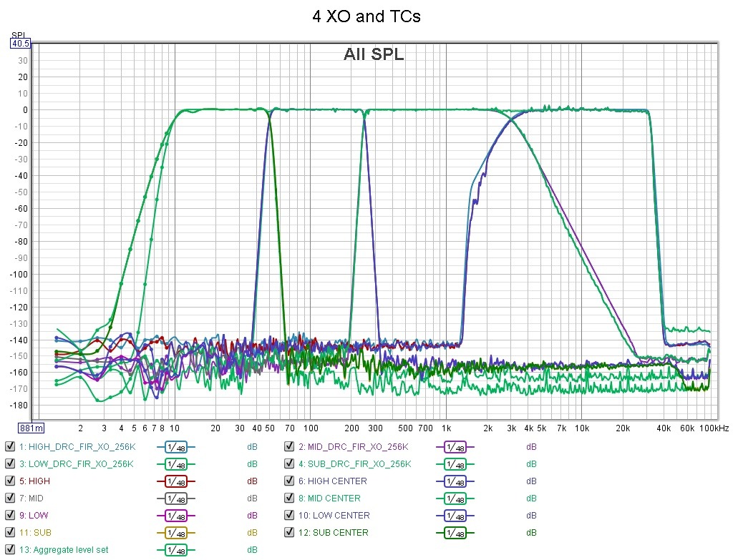Screen dimensions: 733x560
Task: Toggle the 12: SUB CENTER checkbox
Action: click(x=289, y=532)
